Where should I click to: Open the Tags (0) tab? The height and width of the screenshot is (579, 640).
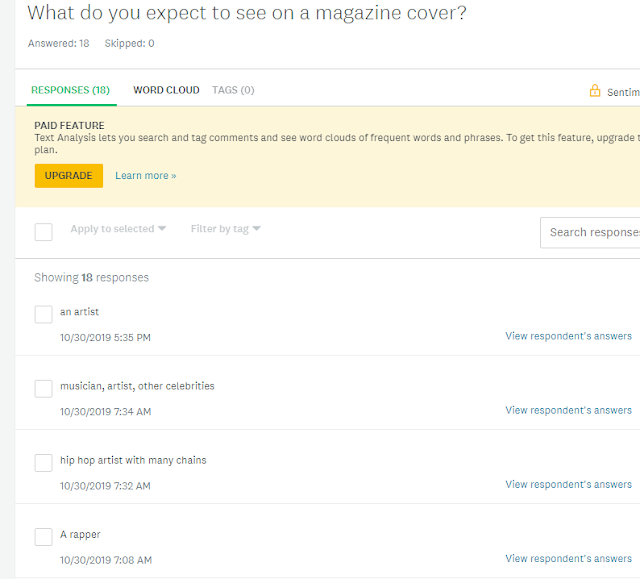pos(233,90)
